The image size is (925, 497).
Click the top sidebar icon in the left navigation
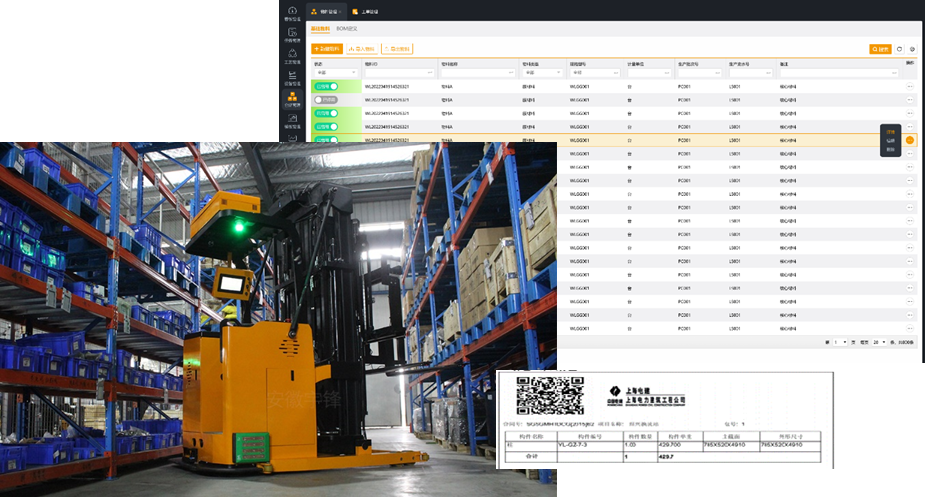click(x=292, y=13)
